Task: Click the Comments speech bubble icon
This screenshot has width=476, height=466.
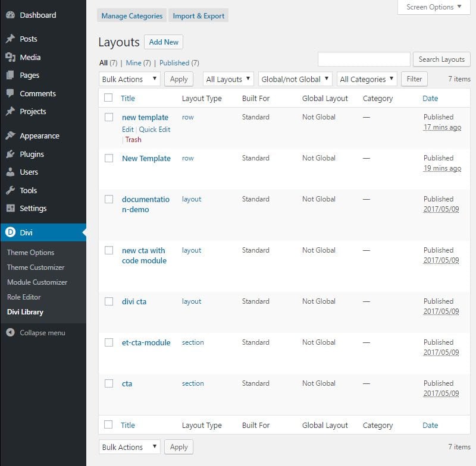Action: pos(10,94)
